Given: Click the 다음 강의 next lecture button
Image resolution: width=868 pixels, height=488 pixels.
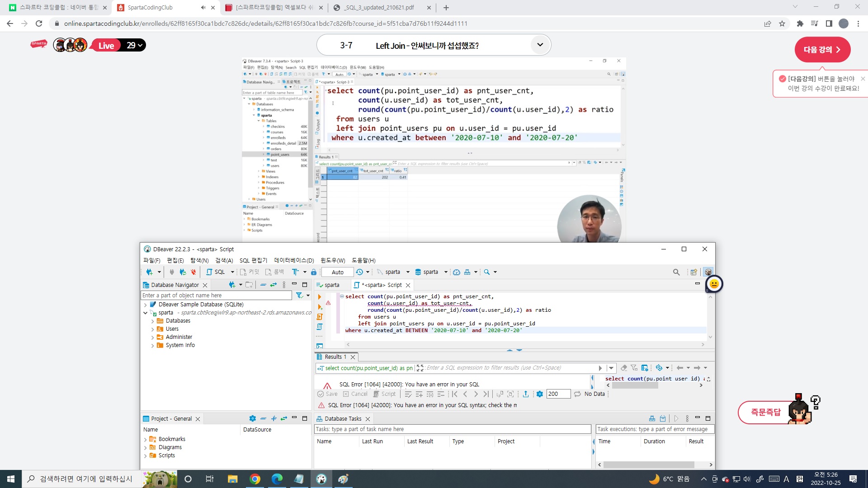Looking at the screenshot, I should [822, 50].
